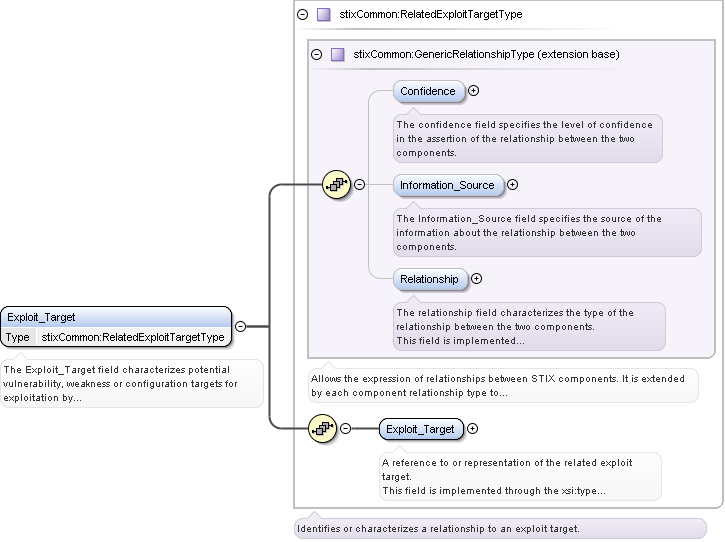Viewport: 725px width, 542px height.
Task: Select the Confidence element box
Action: [x=428, y=91]
